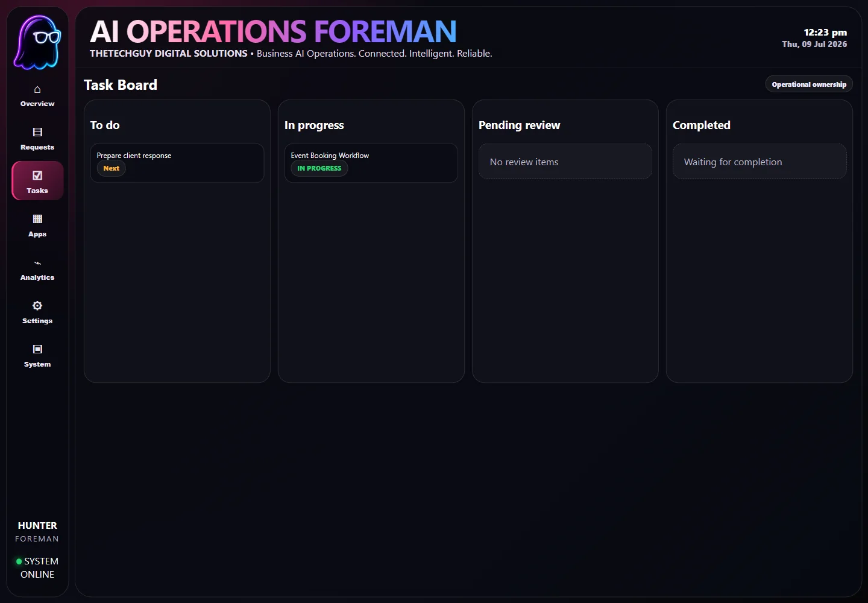Open the Event Booking Workflow task card

point(371,163)
